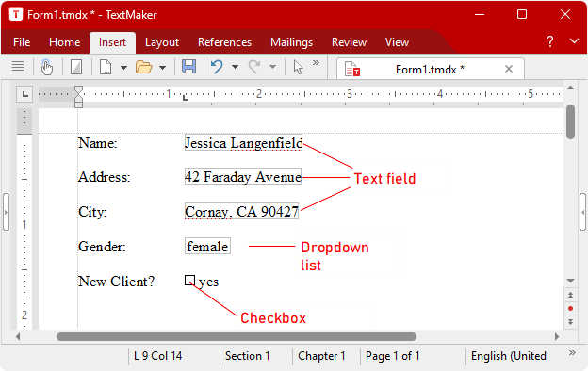Click the Redo arrow icon

254,67
